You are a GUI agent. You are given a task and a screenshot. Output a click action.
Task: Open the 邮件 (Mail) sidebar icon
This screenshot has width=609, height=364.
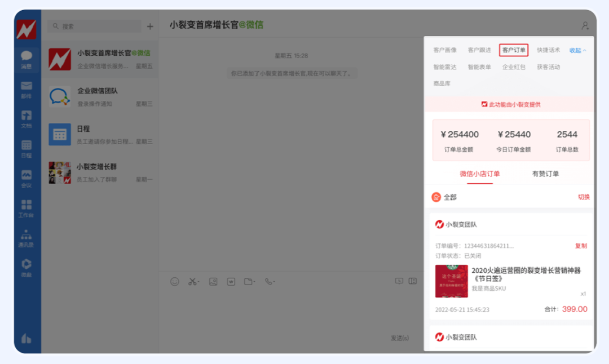point(27,87)
